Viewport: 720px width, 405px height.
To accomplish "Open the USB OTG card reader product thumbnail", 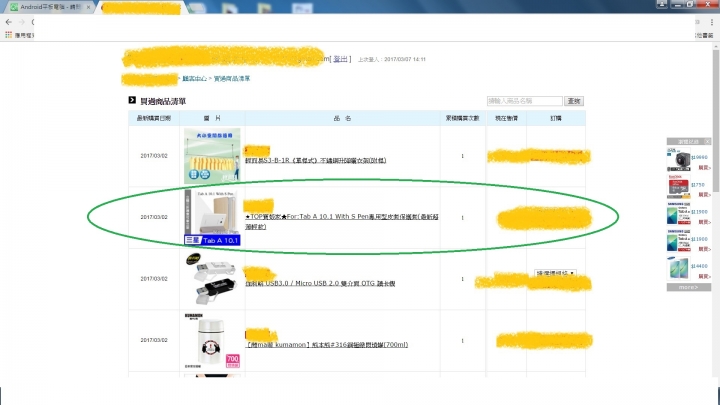I will coord(212,279).
